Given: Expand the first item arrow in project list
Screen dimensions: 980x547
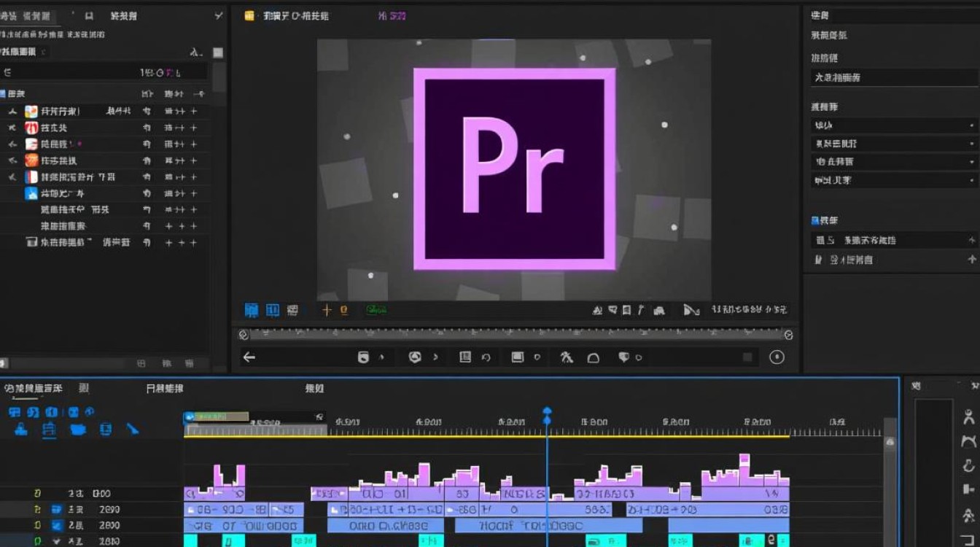Looking at the screenshot, I should click(x=12, y=112).
